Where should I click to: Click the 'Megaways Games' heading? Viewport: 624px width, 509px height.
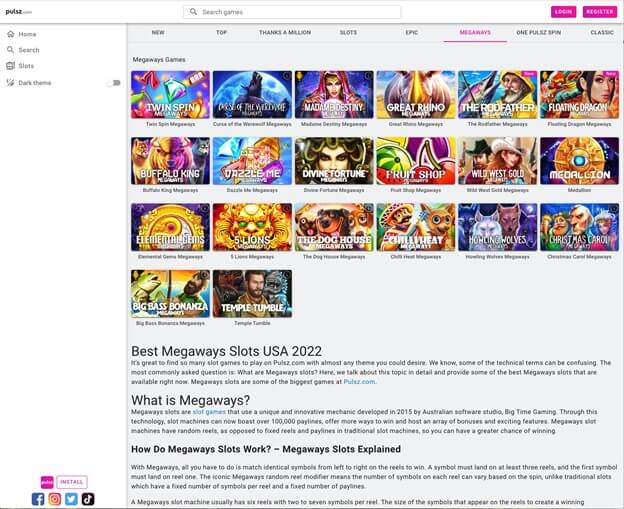159,60
